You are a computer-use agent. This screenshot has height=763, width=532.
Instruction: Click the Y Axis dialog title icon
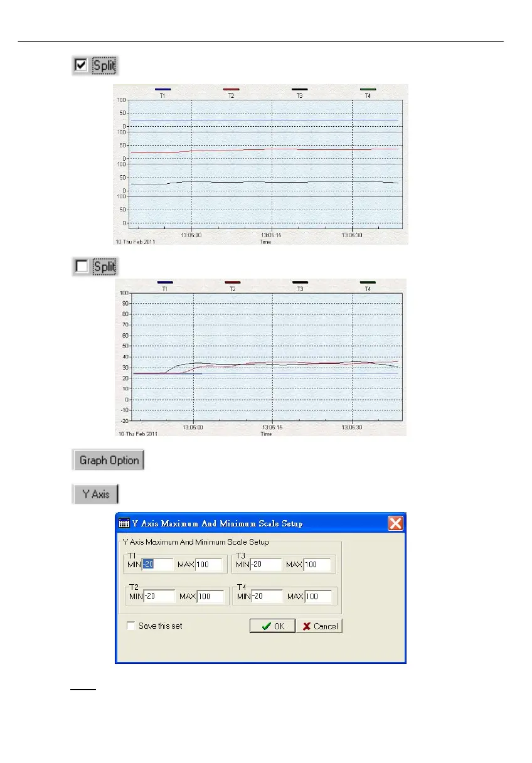point(124,523)
